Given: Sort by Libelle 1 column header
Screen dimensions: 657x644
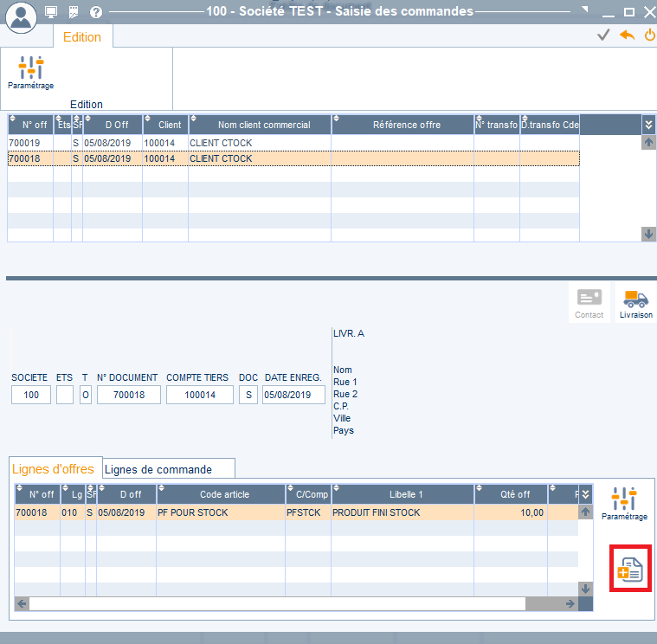Looking at the screenshot, I should coord(403,494).
